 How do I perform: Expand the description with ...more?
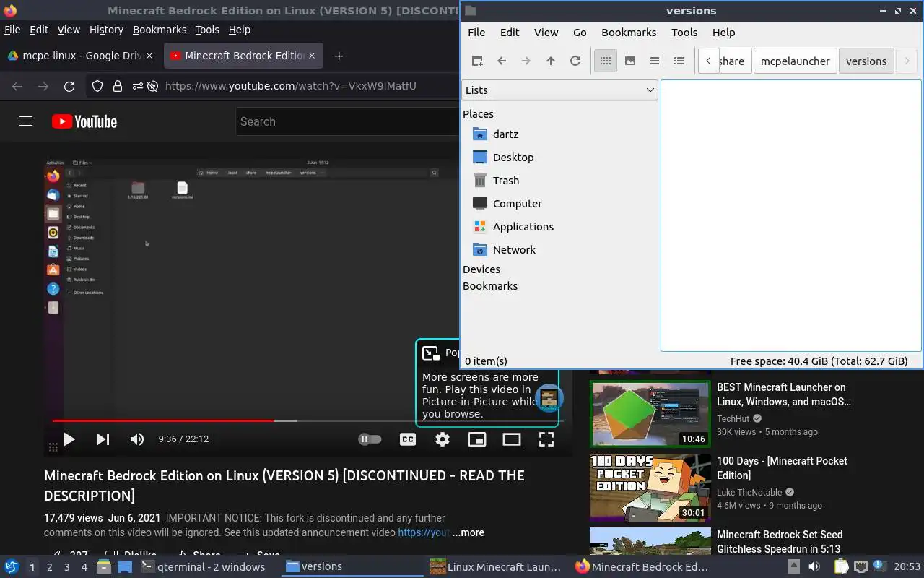point(468,532)
